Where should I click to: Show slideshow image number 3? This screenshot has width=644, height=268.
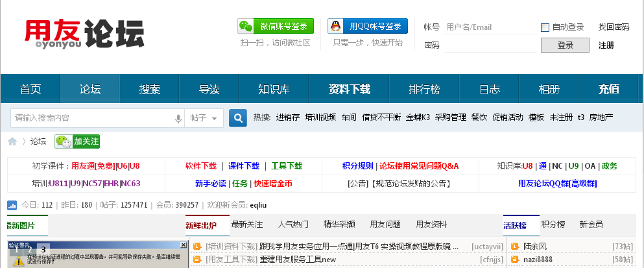(x=43, y=249)
